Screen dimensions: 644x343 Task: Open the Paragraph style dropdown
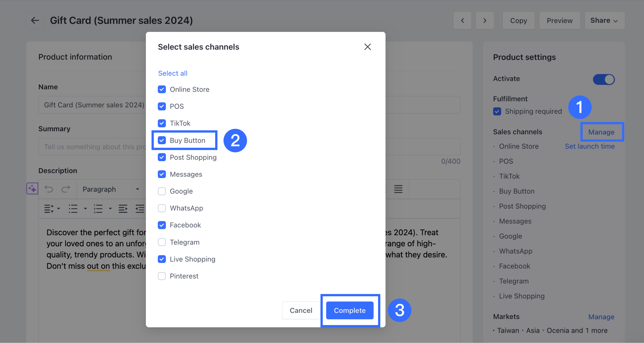click(111, 189)
